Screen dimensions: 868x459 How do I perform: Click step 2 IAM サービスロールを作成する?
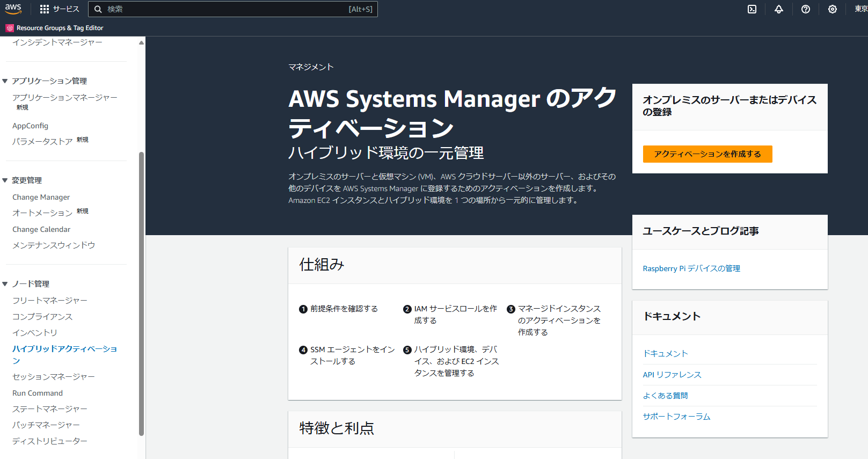[456, 315]
